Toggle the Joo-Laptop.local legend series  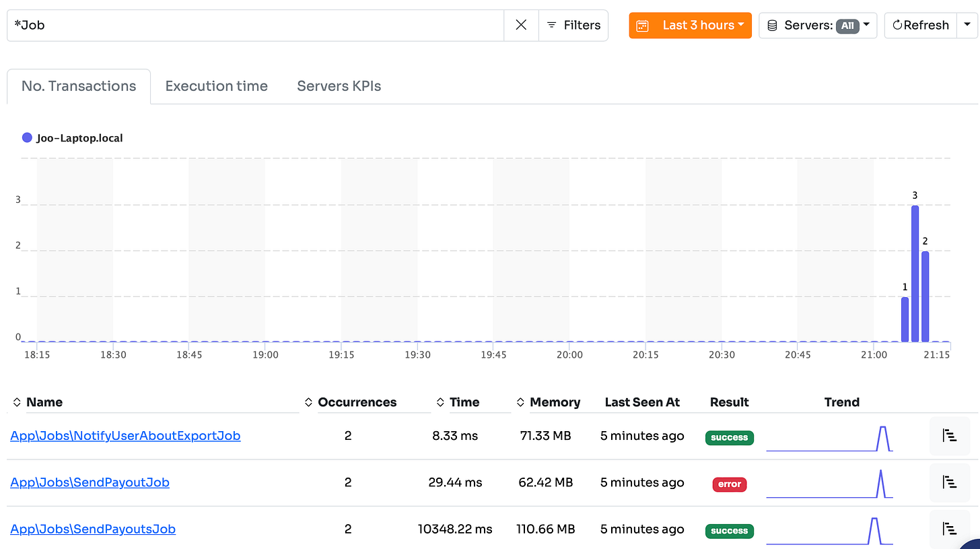(x=73, y=138)
